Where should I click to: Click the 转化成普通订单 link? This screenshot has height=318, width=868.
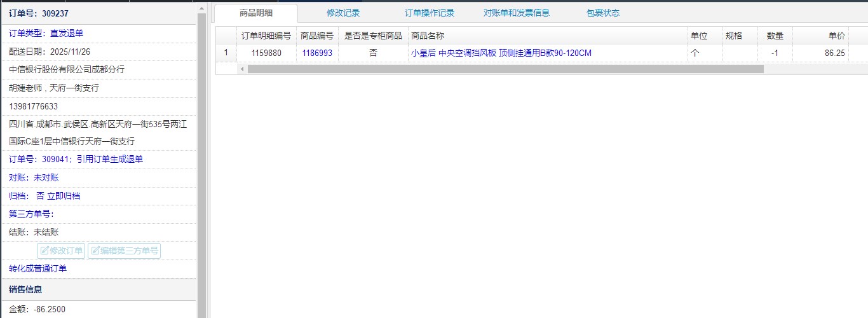point(37,268)
